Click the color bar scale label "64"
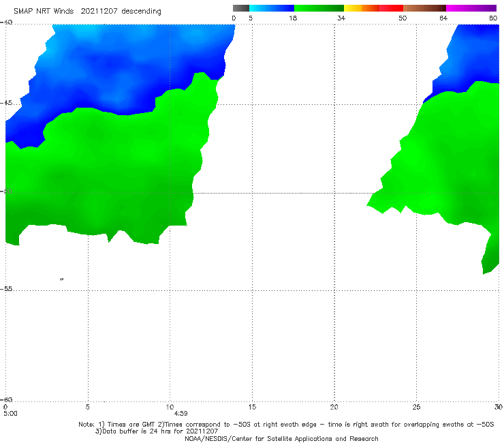Image resolution: width=504 pixels, height=443 pixels. (x=443, y=18)
